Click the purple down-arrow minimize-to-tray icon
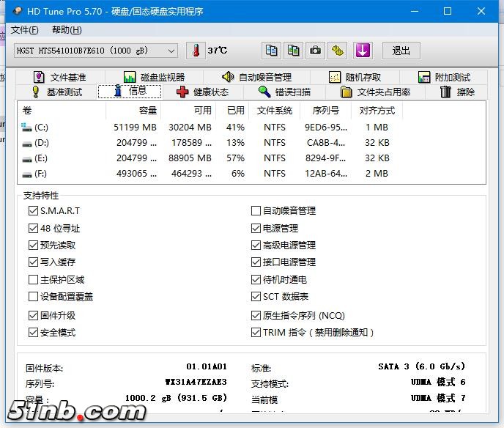The height and width of the screenshot is (428, 504). (363, 51)
